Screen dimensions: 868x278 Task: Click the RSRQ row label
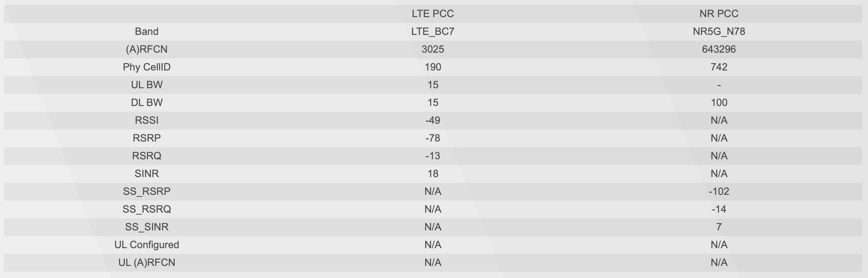click(x=147, y=156)
